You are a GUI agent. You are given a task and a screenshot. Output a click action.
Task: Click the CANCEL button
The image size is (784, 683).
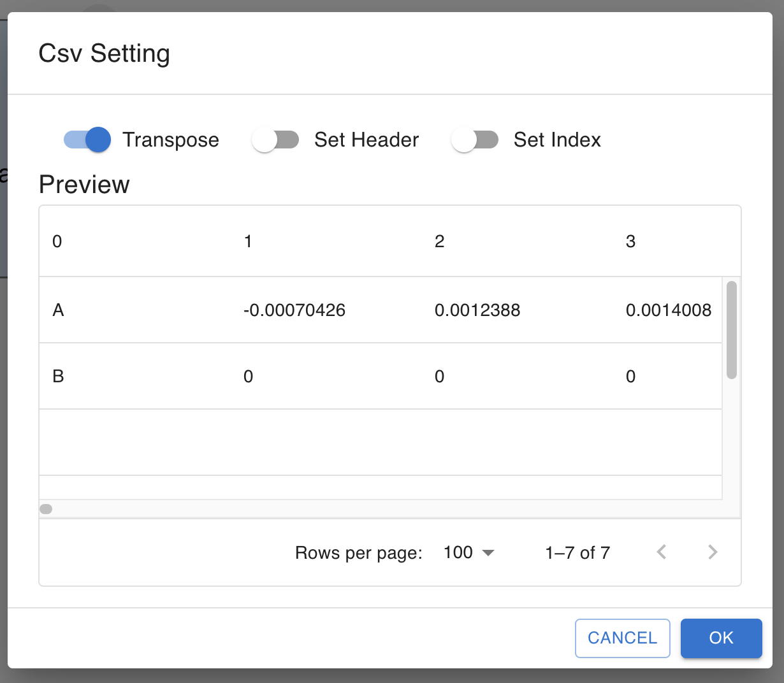(622, 638)
